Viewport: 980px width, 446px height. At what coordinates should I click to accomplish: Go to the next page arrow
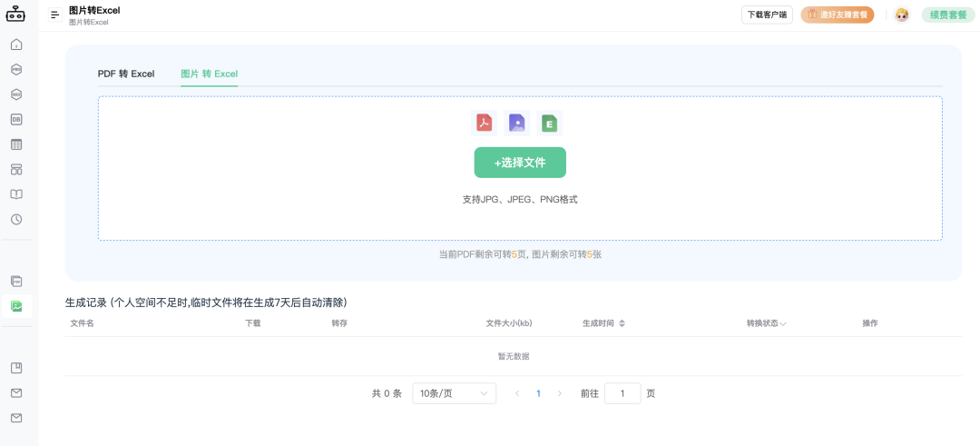coord(559,393)
